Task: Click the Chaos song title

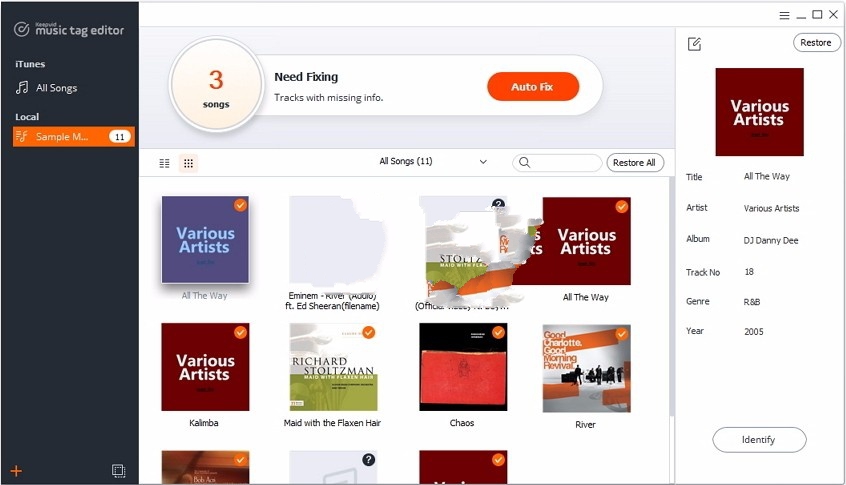Action: pyautogui.click(x=462, y=423)
